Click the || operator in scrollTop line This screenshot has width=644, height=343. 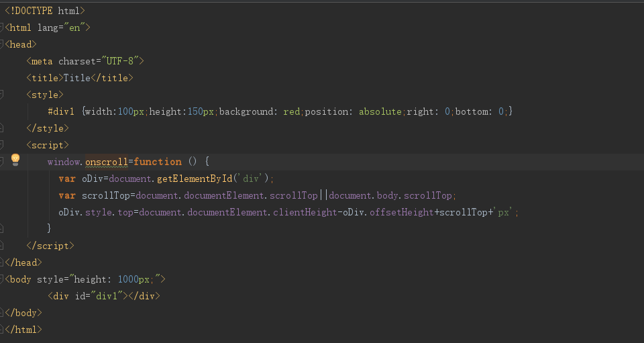323,195
